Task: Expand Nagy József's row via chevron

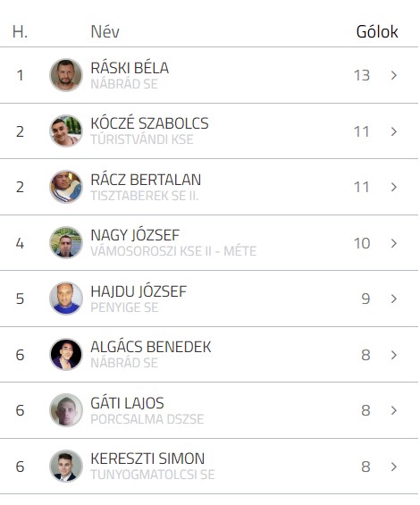Action: coord(393,243)
